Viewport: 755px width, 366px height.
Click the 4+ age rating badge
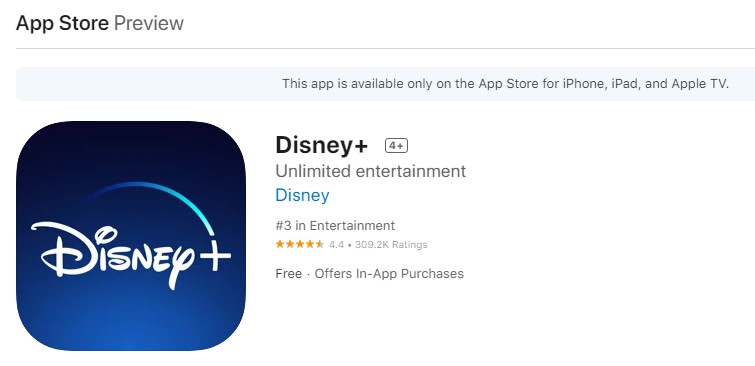tap(396, 145)
